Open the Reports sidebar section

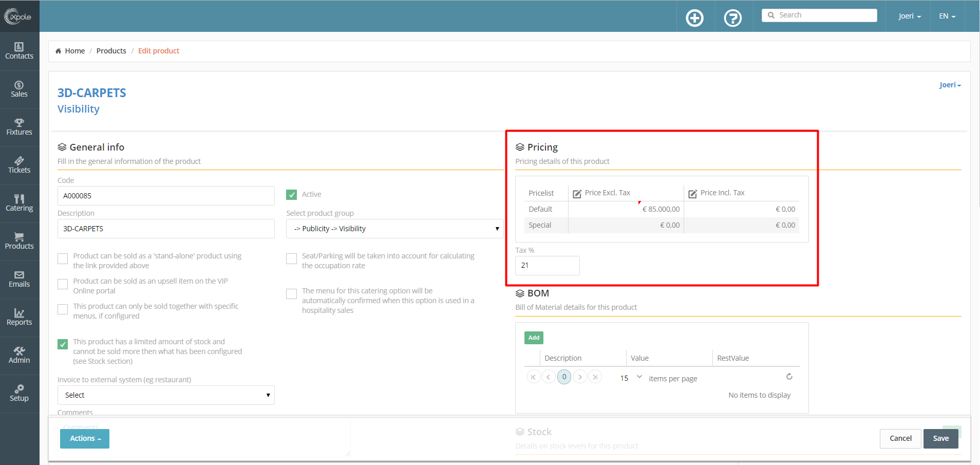click(x=20, y=318)
